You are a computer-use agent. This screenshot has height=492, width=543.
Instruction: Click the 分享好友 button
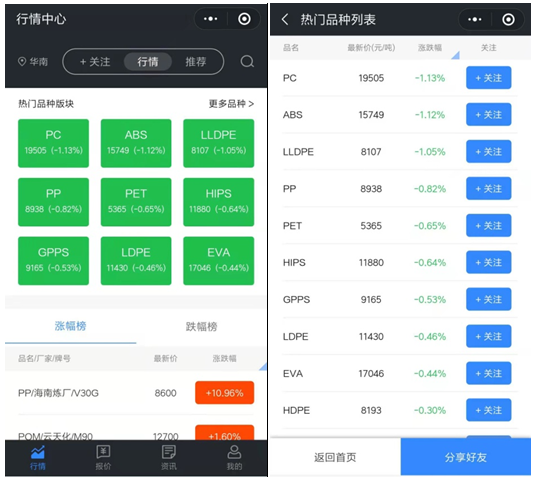[465, 457]
